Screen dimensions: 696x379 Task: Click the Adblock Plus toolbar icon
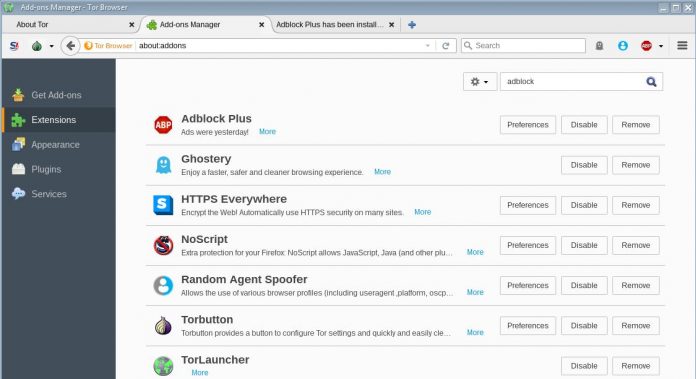click(646, 46)
